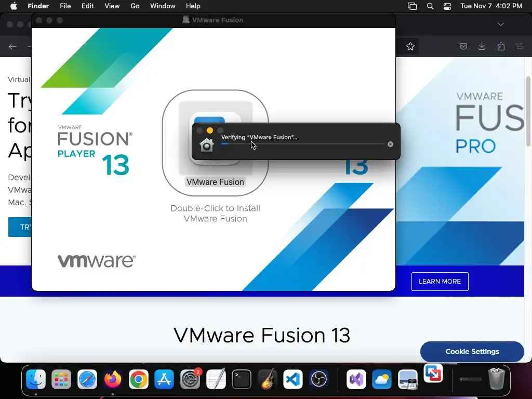Click the VMware Fusion installer icon

216,138
